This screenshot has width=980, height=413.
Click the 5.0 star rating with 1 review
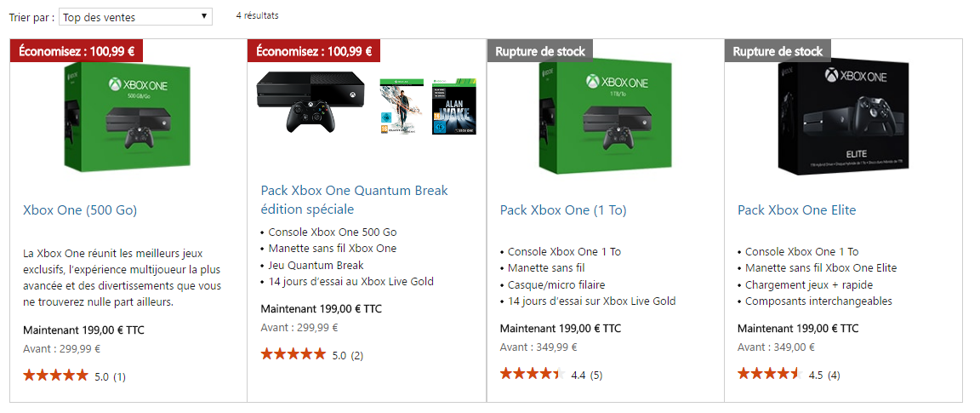(x=56, y=376)
